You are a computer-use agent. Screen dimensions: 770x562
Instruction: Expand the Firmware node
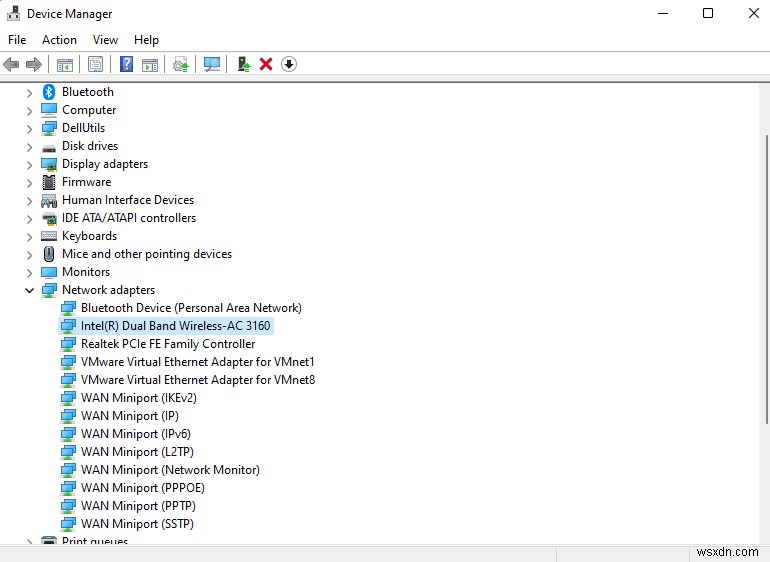29,183
